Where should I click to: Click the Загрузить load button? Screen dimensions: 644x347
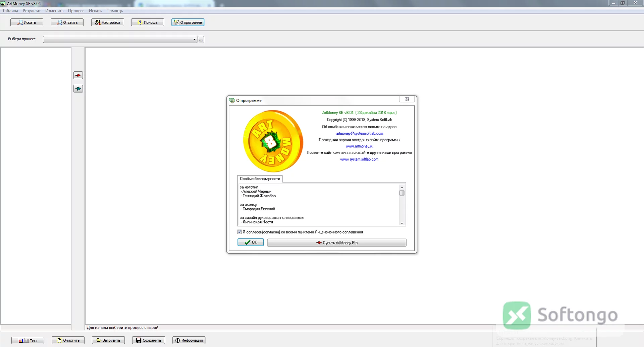(108, 340)
